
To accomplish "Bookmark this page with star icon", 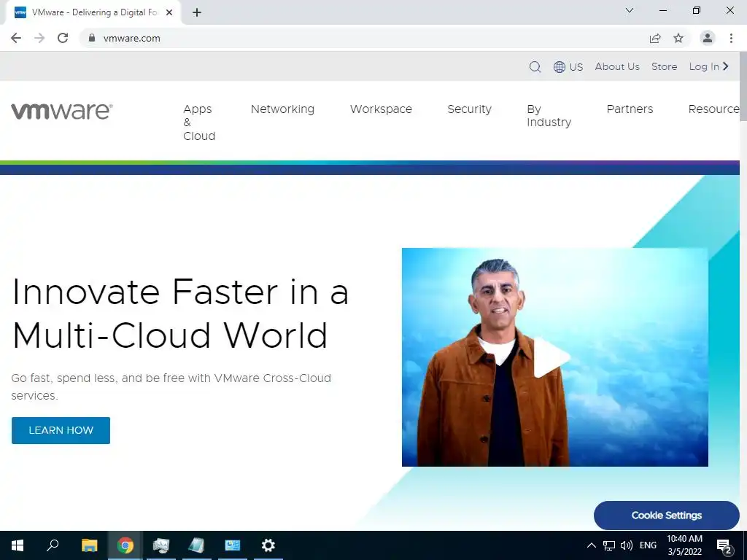I will [678, 38].
